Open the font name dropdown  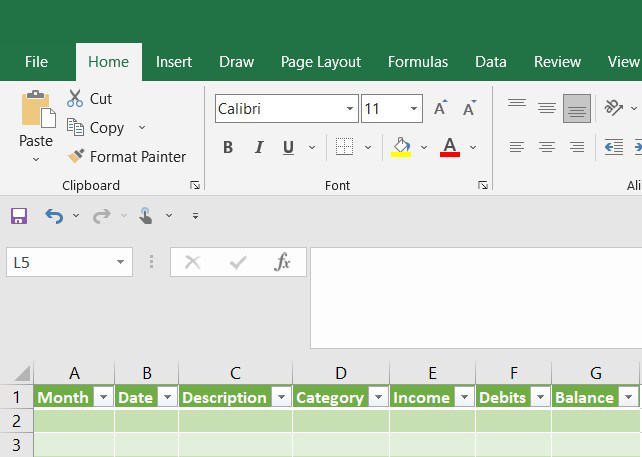pos(350,108)
